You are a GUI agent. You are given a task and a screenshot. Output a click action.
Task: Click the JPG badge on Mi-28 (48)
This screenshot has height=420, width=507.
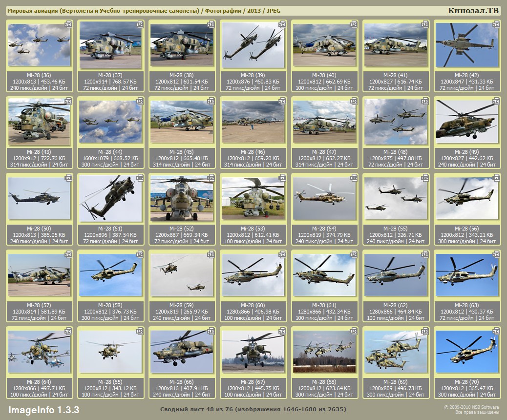(x=425, y=102)
